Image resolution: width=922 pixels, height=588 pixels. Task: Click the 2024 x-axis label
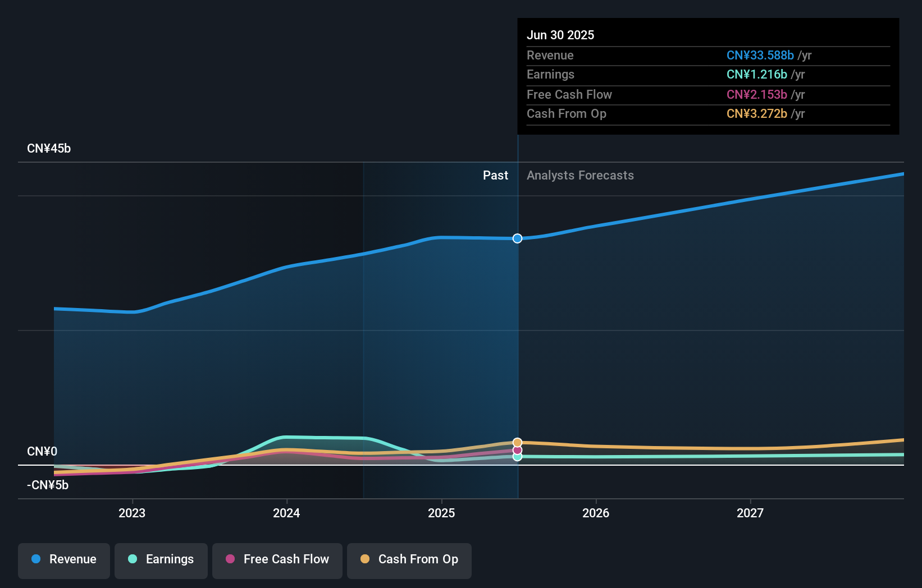click(286, 513)
